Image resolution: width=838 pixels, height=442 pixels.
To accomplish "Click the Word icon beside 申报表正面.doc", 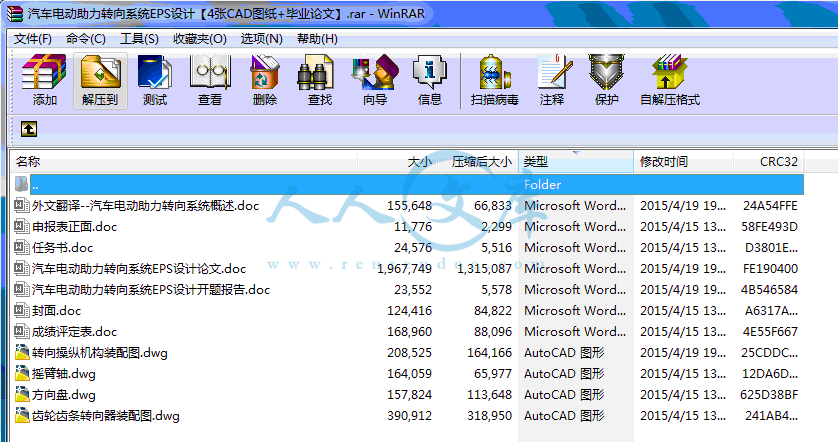I will pos(21,227).
